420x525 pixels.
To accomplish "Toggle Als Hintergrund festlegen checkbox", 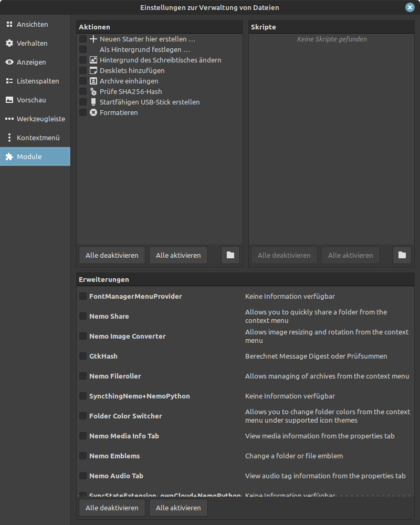I will pos(83,49).
